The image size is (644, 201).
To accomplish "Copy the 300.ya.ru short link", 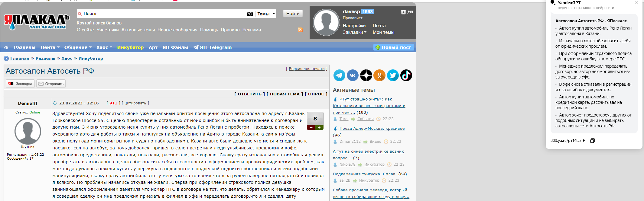I will (x=593, y=141).
